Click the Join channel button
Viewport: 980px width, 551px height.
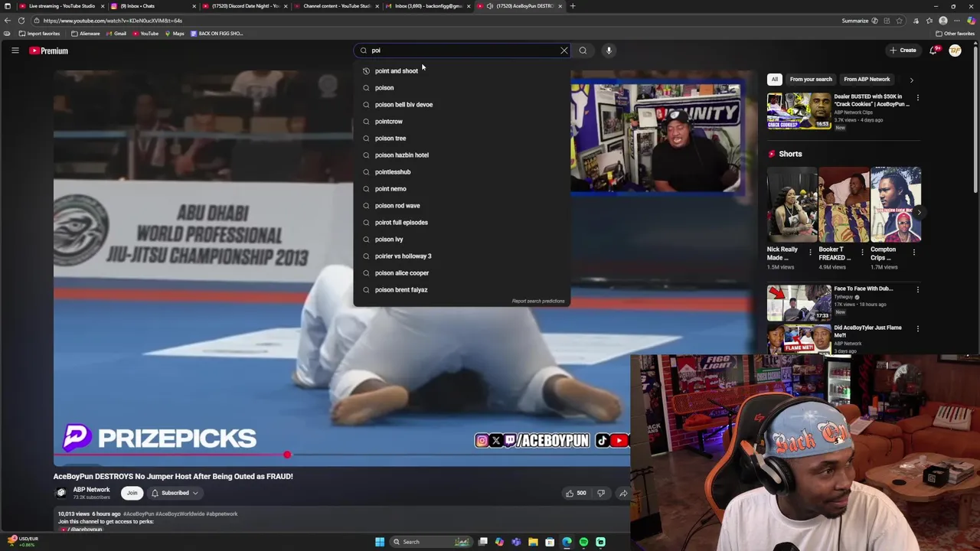(x=132, y=493)
